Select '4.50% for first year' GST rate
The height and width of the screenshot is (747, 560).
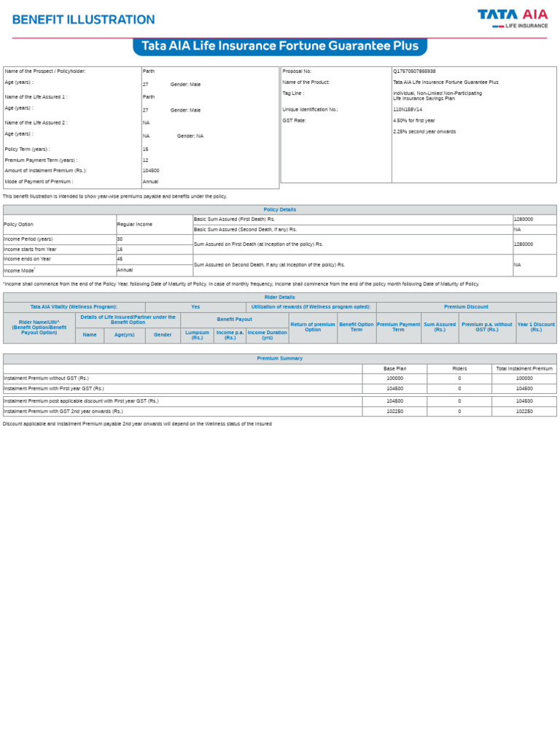click(x=414, y=120)
